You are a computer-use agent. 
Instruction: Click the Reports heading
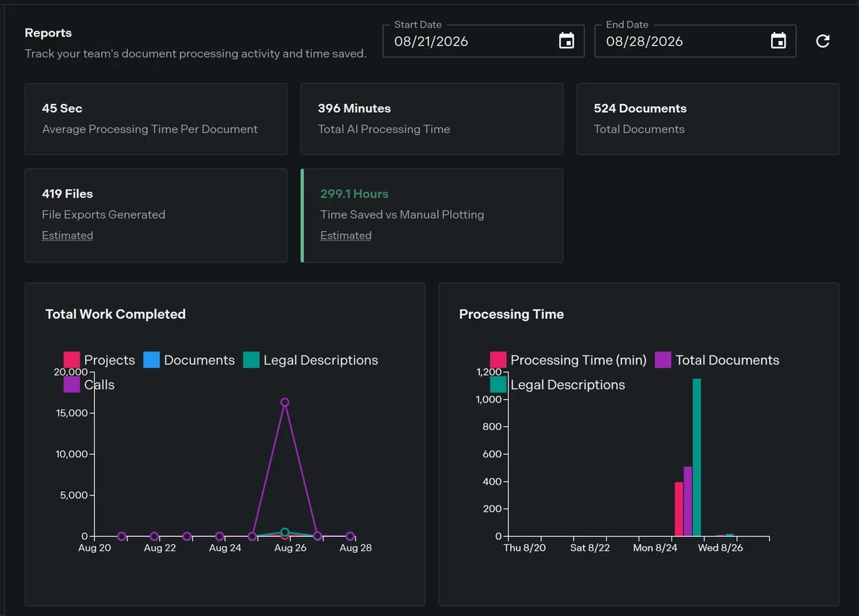(x=48, y=33)
